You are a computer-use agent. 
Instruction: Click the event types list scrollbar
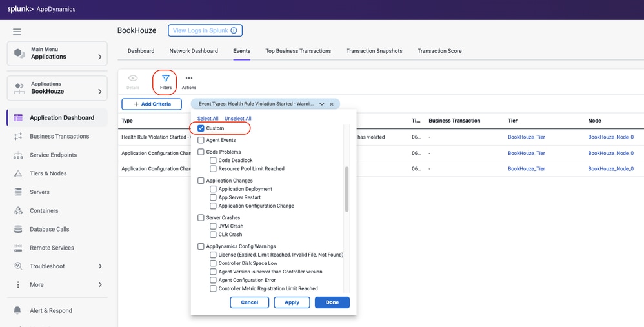[347, 189]
